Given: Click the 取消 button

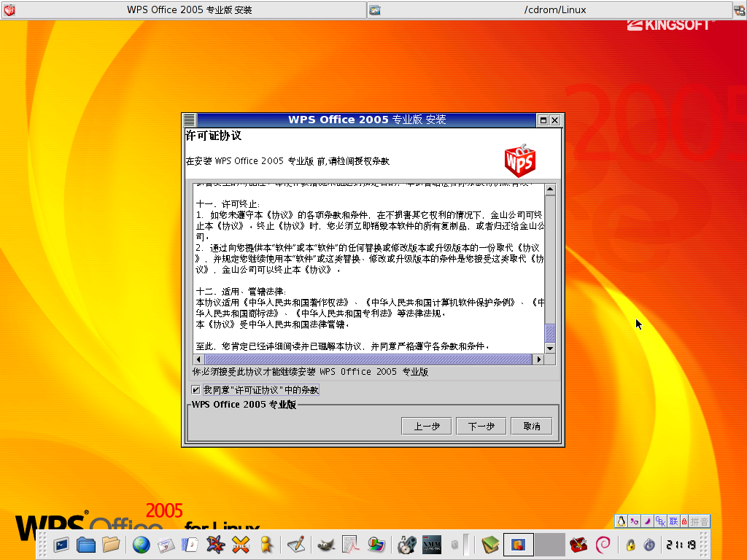Looking at the screenshot, I should pos(532,426).
